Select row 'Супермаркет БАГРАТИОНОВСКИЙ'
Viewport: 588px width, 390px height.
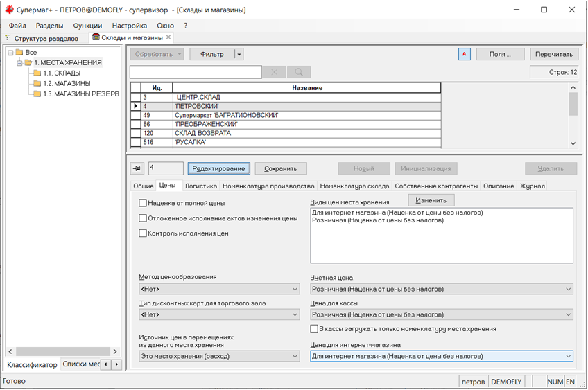286,115
